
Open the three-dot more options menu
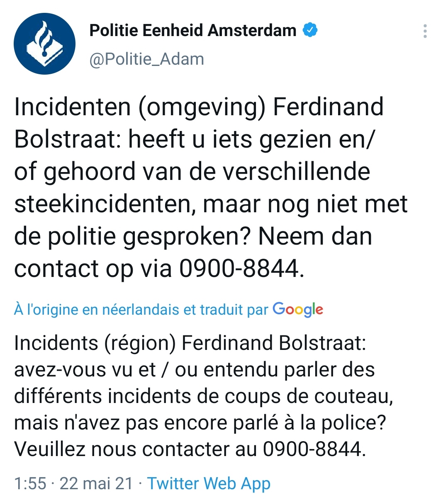pyautogui.click(x=425, y=32)
